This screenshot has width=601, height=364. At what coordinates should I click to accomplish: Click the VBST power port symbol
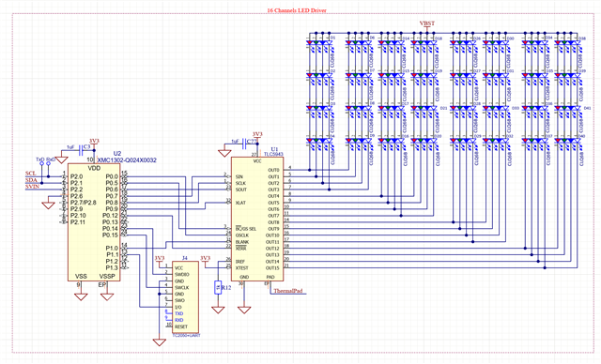pos(427,25)
